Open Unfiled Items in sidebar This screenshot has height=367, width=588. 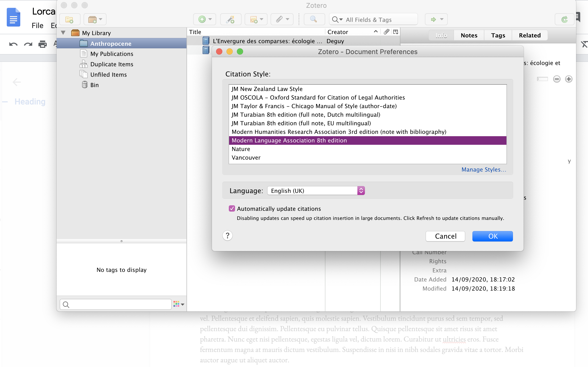[x=109, y=75]
